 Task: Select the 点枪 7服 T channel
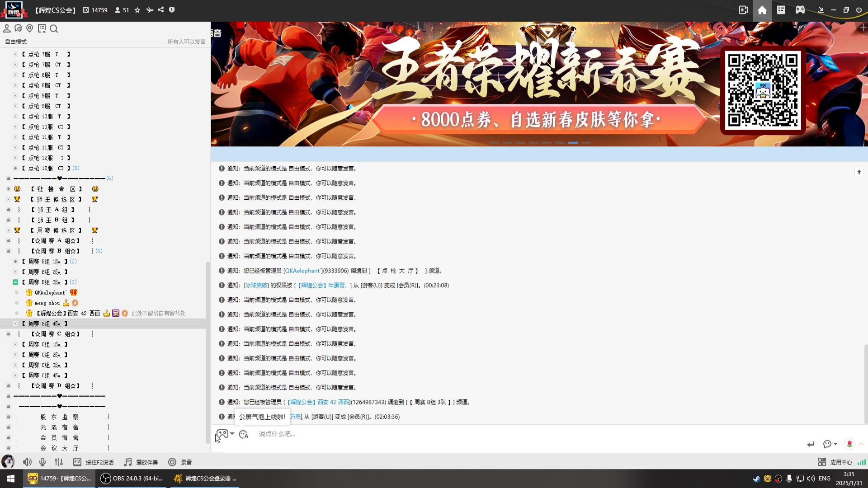pyautogui.click(x=46, y=54)
